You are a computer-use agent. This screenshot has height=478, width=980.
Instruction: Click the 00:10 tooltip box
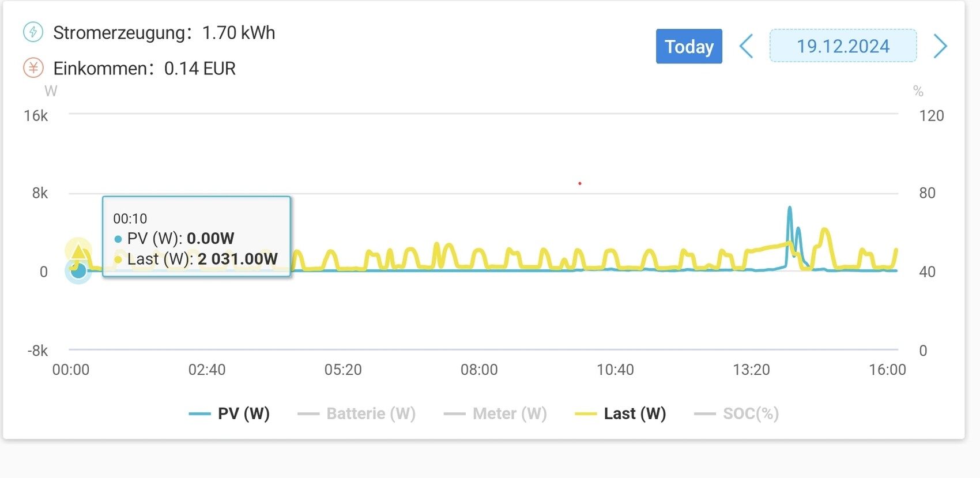pyautogui.click(x=196, y=236)
